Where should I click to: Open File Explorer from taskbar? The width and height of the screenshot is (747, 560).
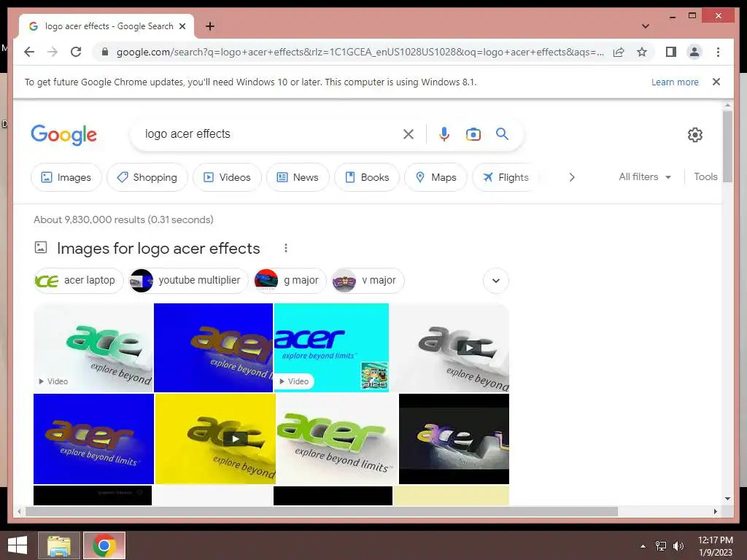pyautogui.click(x=59, y=545)
